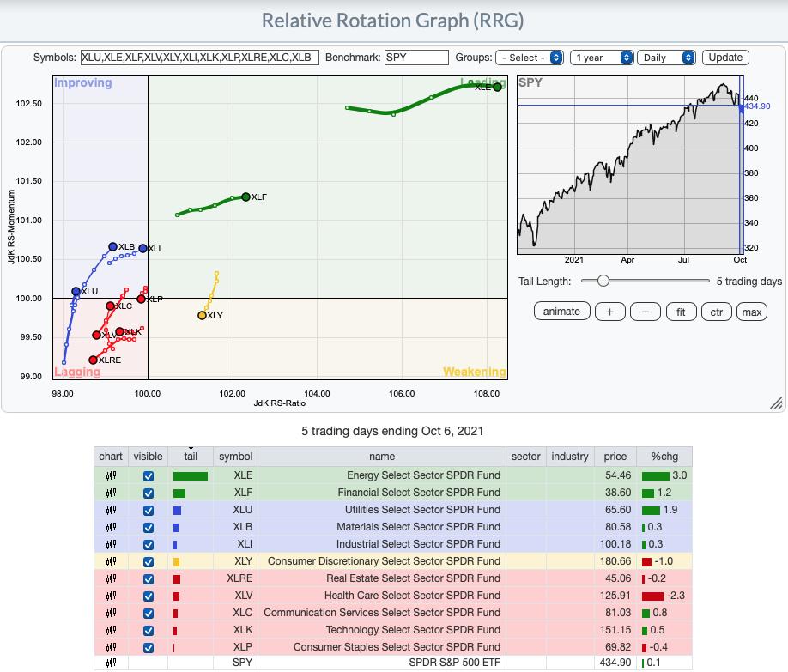Open the SPY row chart icon
Viewport: 788px width, 672px height.
(111, 663)
